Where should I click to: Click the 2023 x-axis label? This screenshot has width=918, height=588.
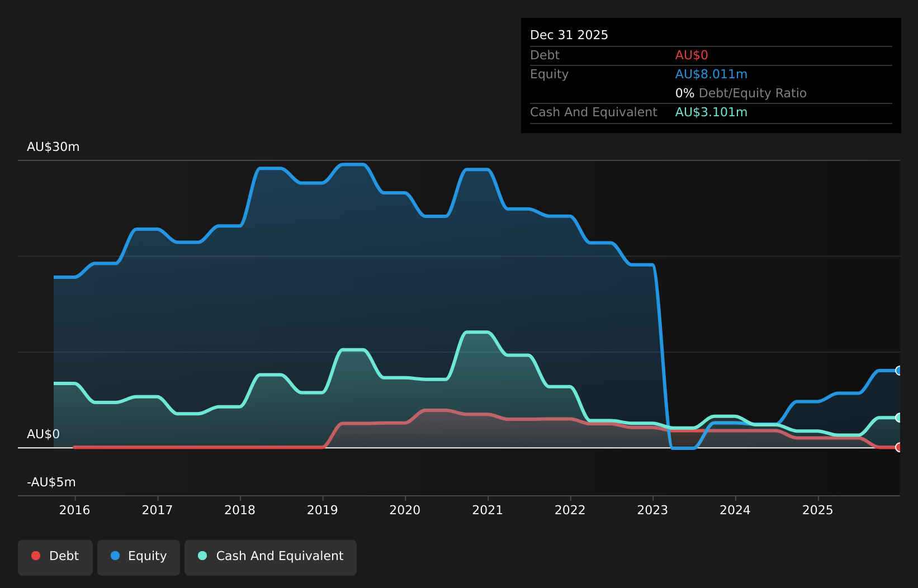[652, 510]
